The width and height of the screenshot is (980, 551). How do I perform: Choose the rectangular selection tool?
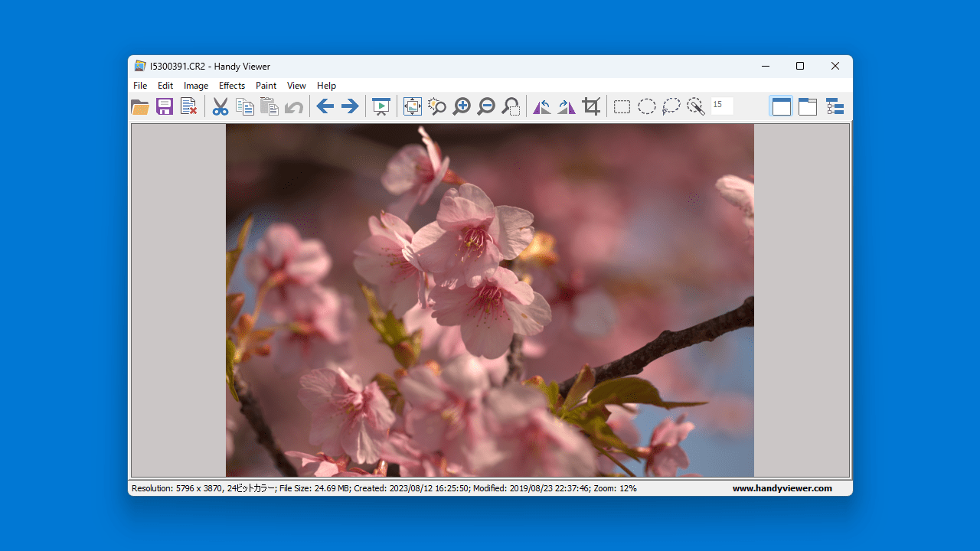622,106
